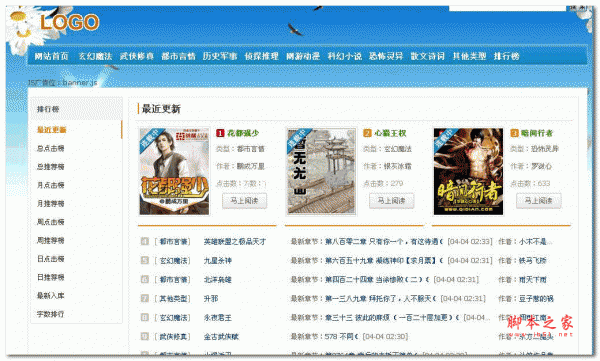Open 总点击榜 in the sidebar
This screenshot has height=361, width=600.
coord(51,148)
